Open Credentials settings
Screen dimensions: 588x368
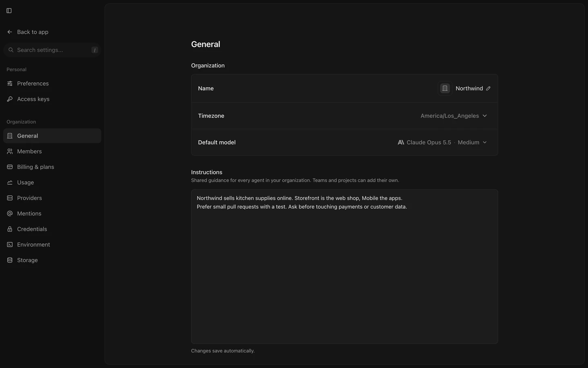(52, 229)
